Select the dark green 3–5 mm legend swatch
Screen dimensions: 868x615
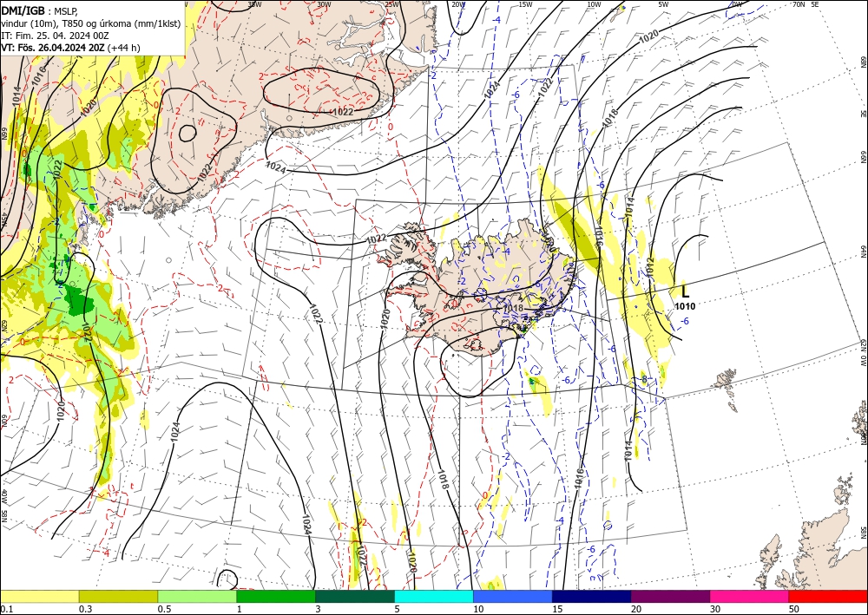(x=355, y=596)
